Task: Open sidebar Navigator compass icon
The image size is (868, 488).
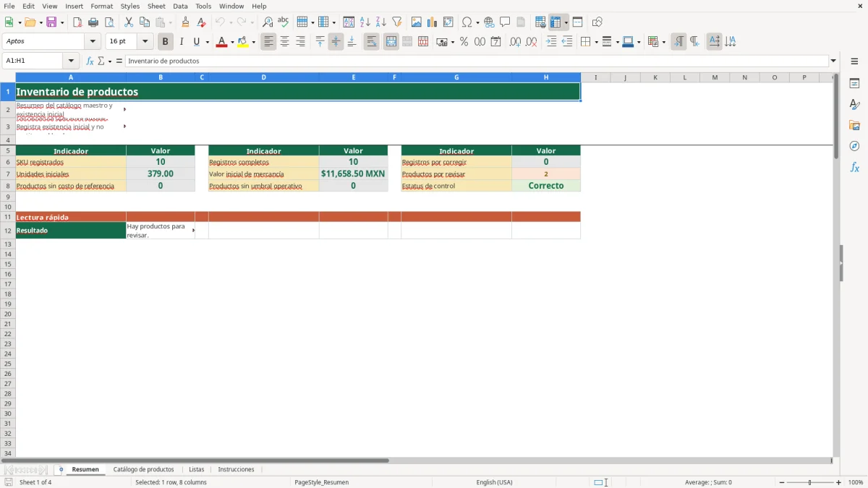Action: [x=854, y=146]
